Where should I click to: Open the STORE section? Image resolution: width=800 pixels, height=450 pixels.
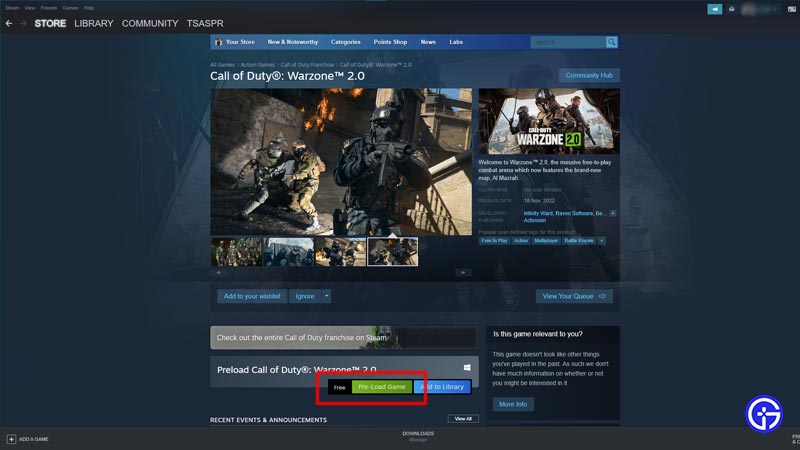50,23
